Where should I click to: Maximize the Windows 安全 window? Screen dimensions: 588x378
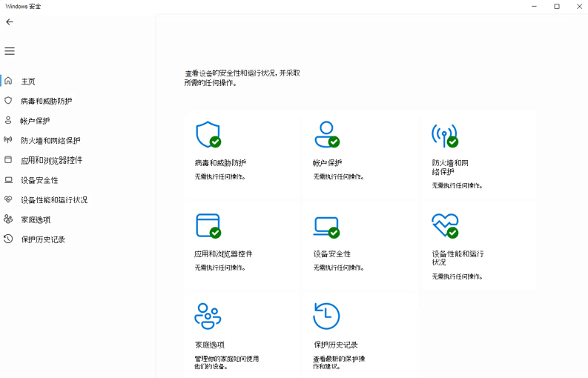(x=557, y=7)
